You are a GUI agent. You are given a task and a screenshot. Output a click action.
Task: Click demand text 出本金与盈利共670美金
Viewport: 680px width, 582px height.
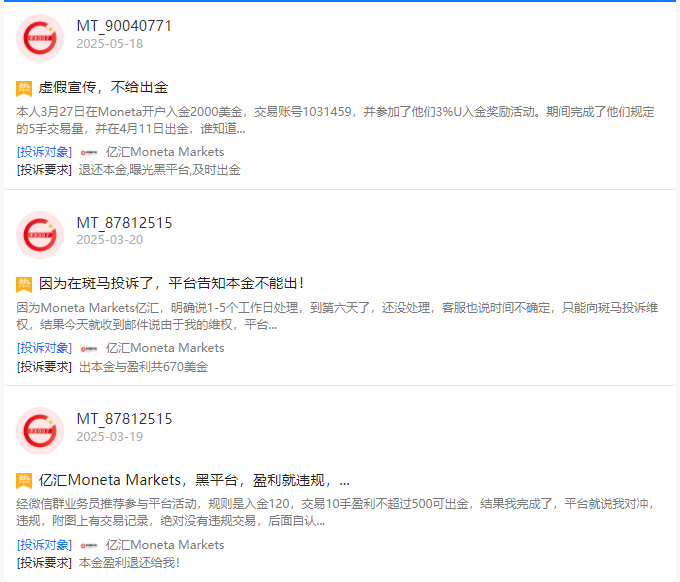point(144,367)
